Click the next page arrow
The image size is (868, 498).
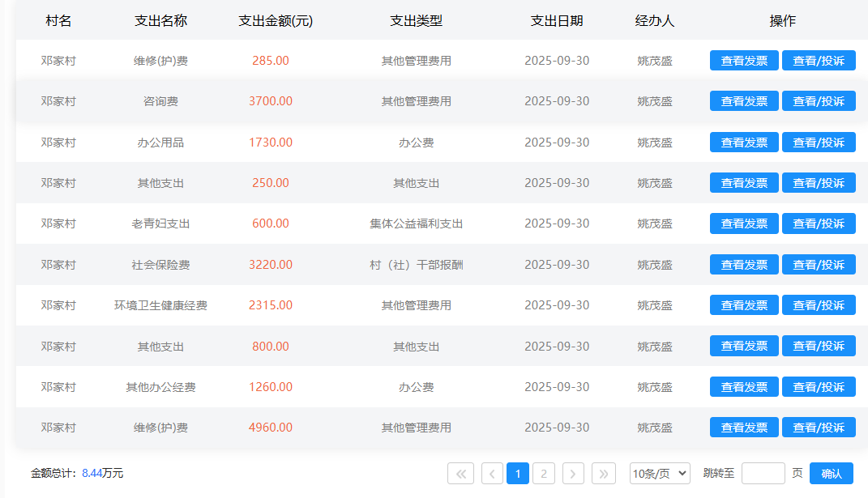(573, 474)
